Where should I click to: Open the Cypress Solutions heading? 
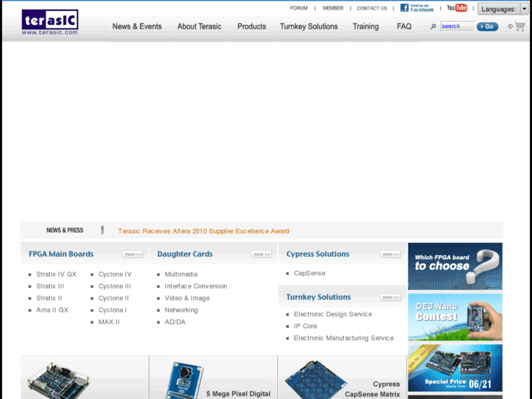tap(318, 254)
